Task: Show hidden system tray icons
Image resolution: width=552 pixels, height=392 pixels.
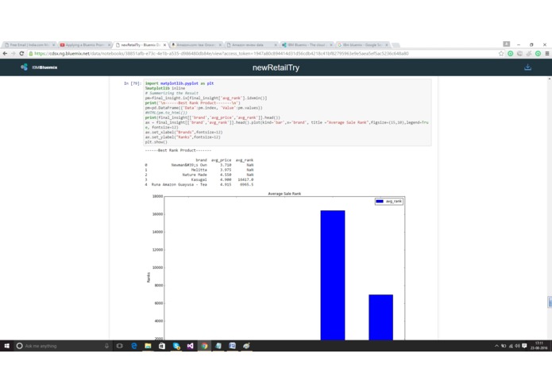Action: point(496,346)
